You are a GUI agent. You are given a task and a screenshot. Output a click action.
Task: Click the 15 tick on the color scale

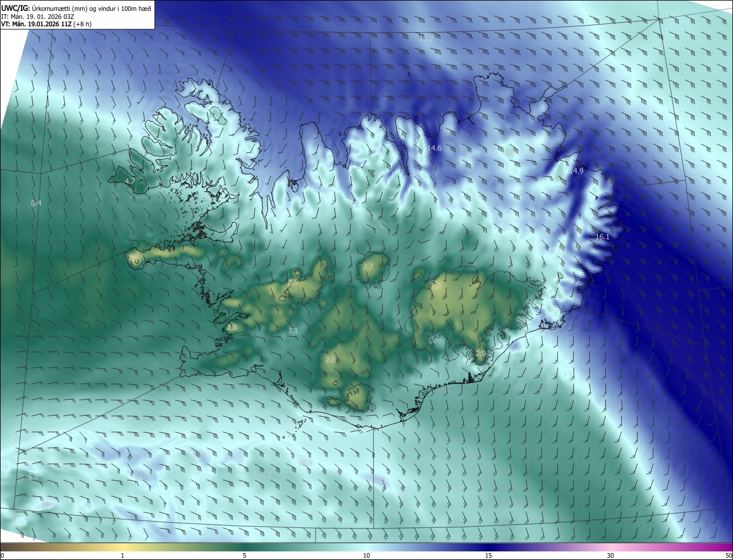coord(488,555)
